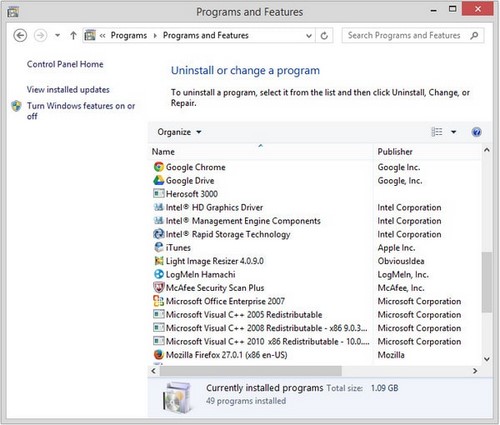Click Apple Inc. publisher cell
The height and width of the screenshot is (425, 500).
point(396,248)
